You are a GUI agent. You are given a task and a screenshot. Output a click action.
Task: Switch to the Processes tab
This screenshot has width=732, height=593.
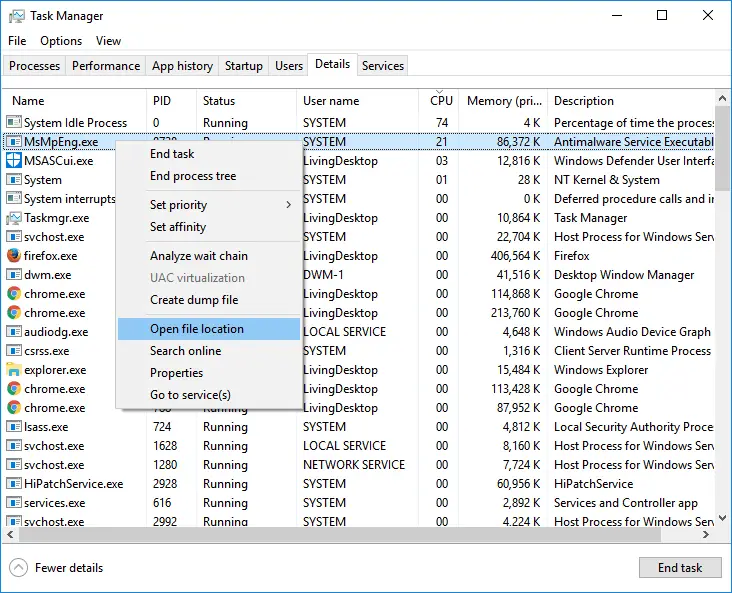pos(35,66)
